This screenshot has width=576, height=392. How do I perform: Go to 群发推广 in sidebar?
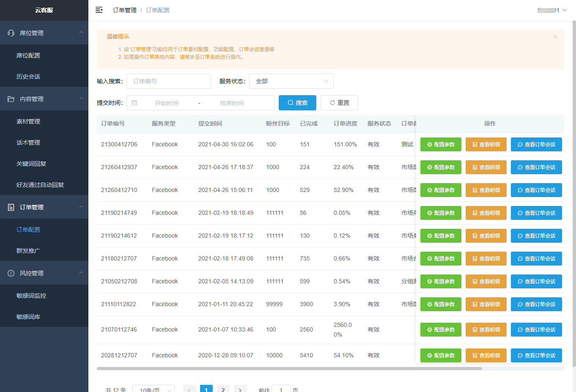pos(28,251)
